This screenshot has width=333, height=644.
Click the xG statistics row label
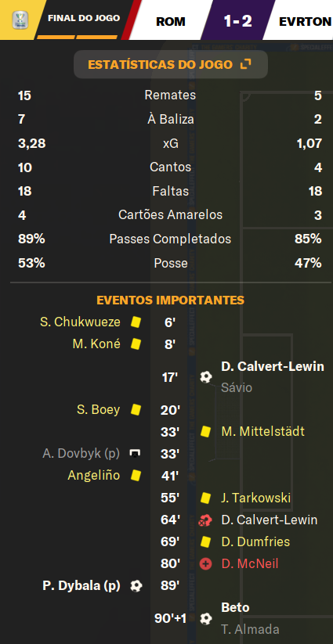tap(170, 143)
